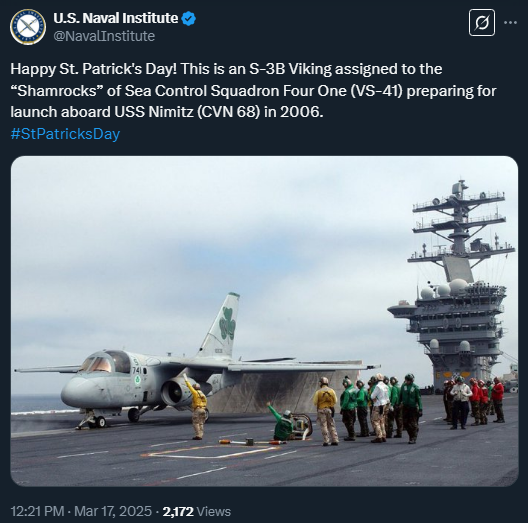Click the kneeling green-shirted crewman in photo

(x=280, y=422)
